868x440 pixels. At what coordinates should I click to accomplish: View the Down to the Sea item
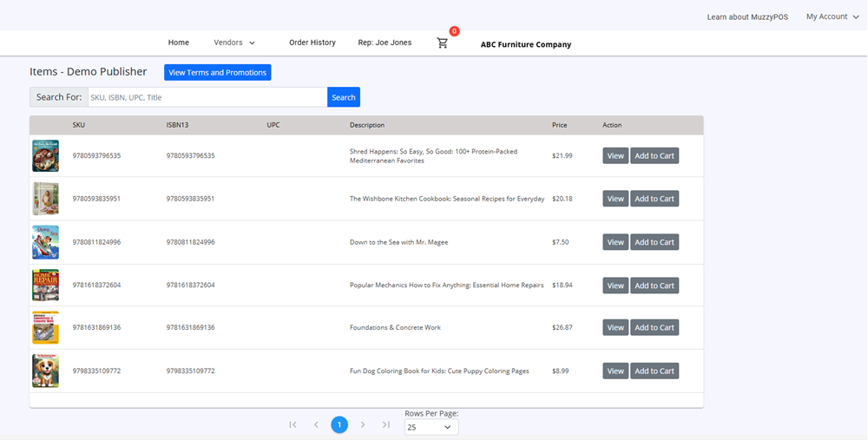615,242
